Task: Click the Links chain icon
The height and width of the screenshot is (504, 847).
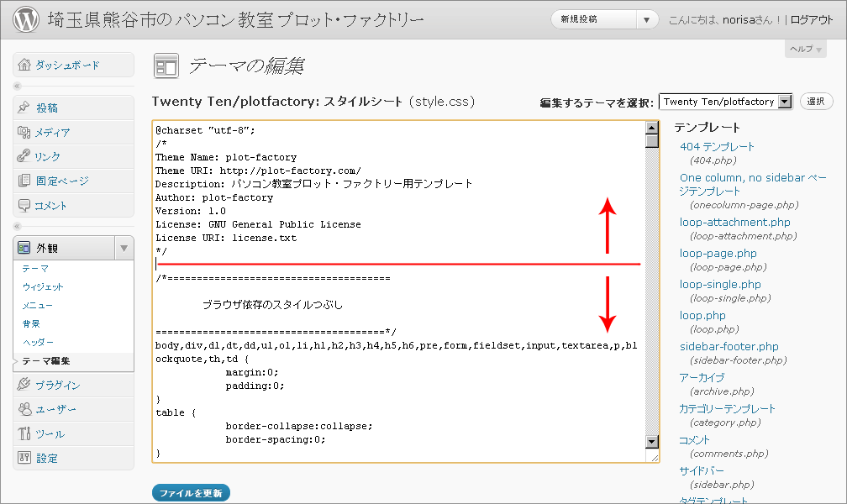Action: click(24, 156)
